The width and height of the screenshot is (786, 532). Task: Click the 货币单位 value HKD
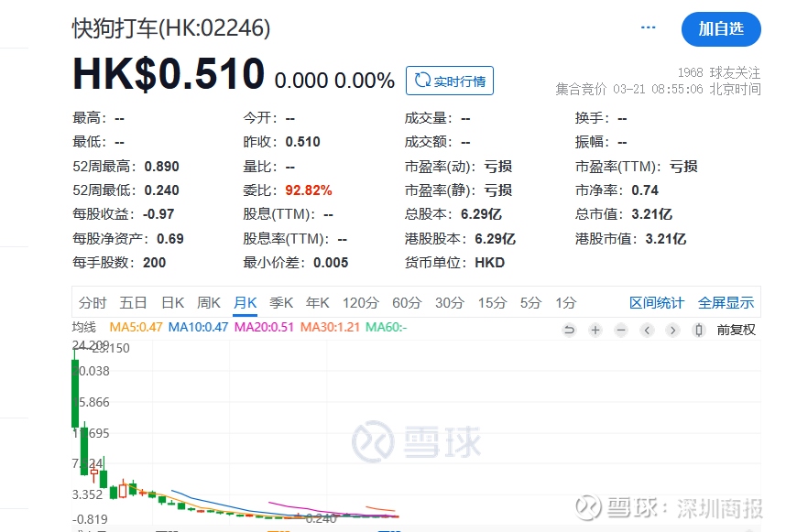tap(490, 263)
